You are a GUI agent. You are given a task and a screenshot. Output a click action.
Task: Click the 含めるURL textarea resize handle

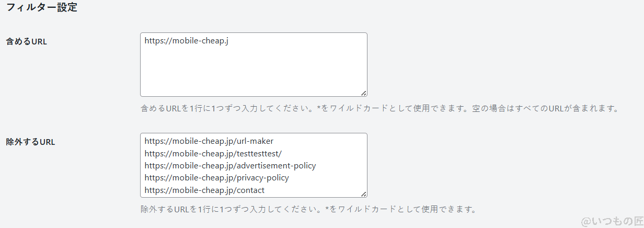coord(363,93)
